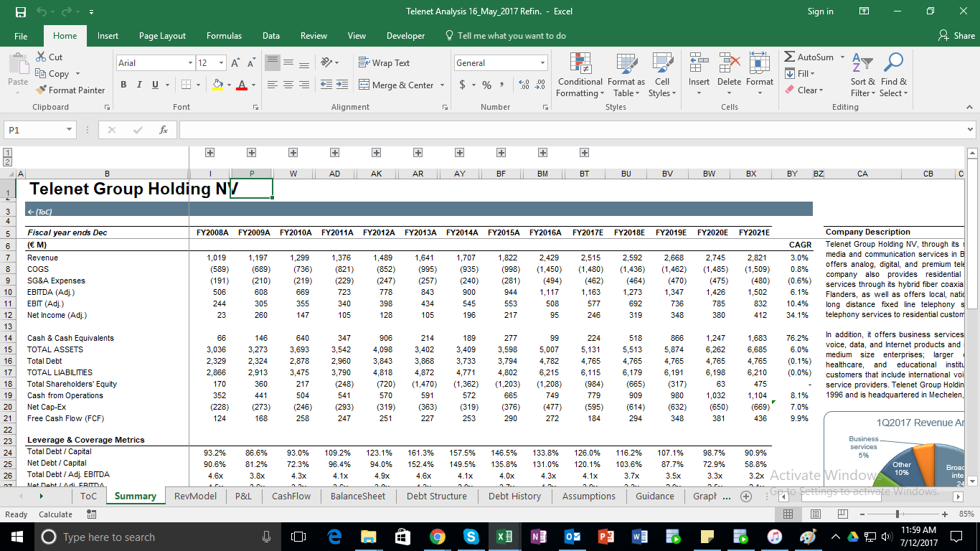Open the Formulas ribbon tab

[225, 36]
